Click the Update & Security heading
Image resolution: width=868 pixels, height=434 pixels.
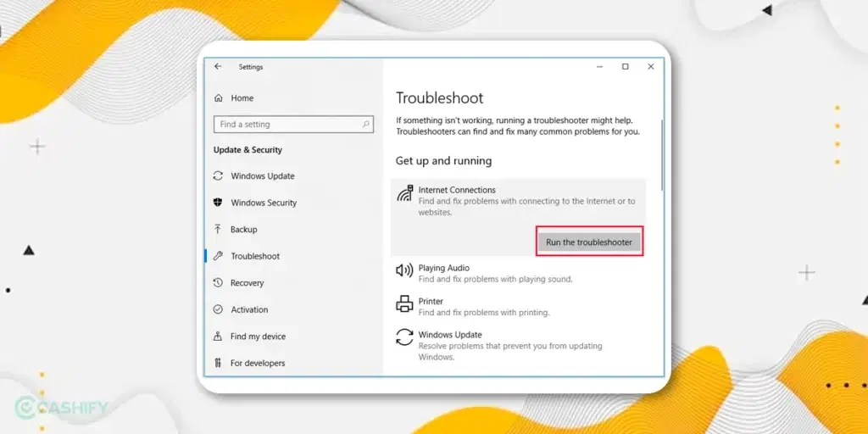click(248, 149)
